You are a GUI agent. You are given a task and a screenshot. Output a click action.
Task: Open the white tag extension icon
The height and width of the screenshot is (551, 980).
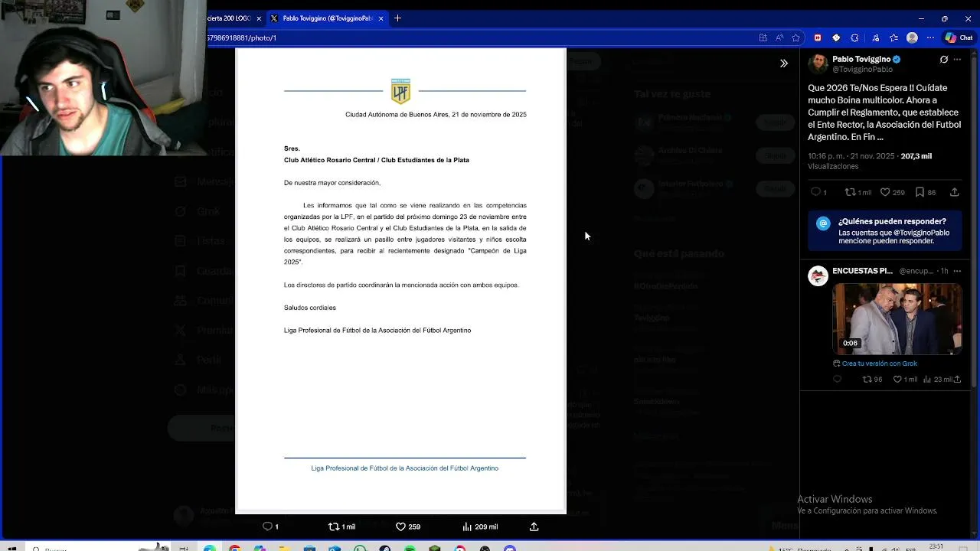(x=836, y=37)
